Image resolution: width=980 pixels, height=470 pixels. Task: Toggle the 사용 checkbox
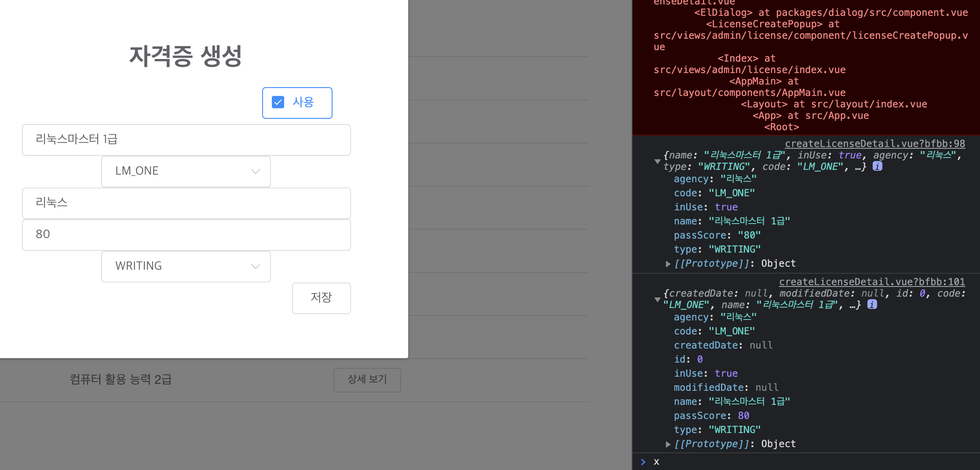(278, 102)
